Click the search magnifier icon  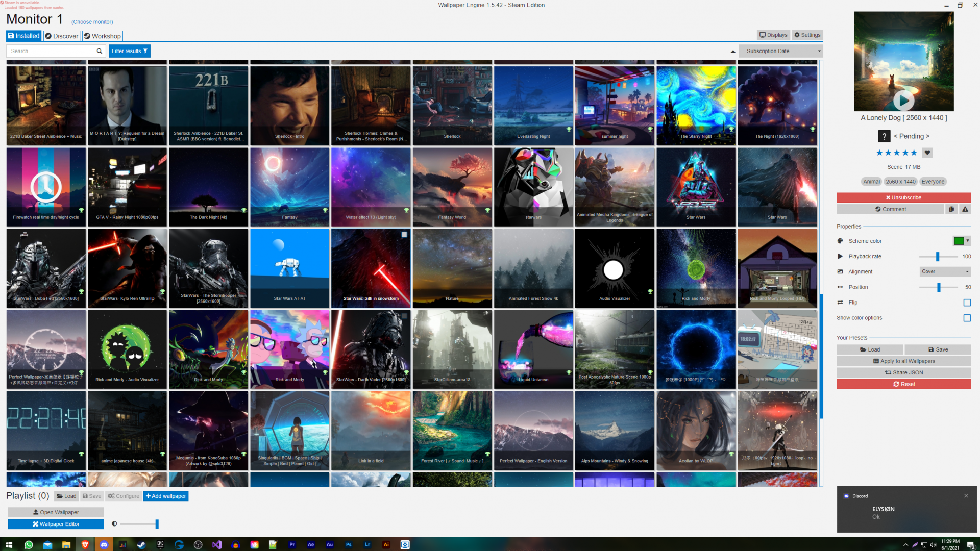100,51
